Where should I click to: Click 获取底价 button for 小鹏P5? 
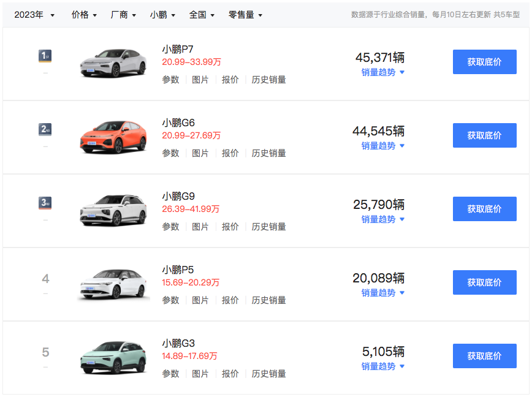coord(484,282)
